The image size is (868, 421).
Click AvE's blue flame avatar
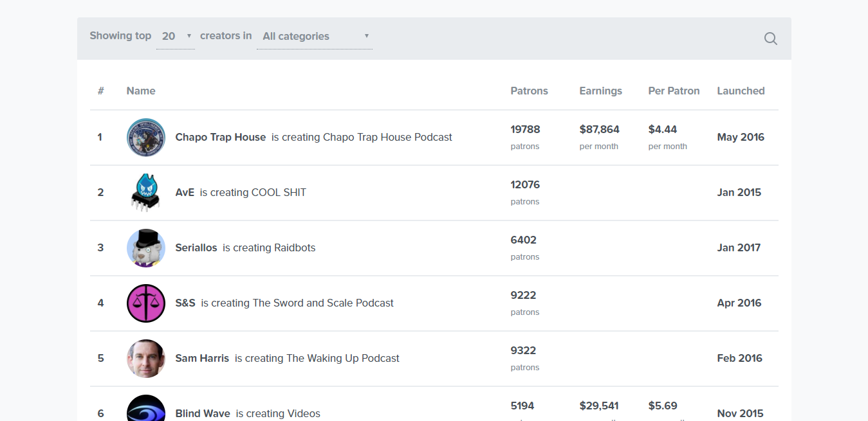(x=145, y=192)
